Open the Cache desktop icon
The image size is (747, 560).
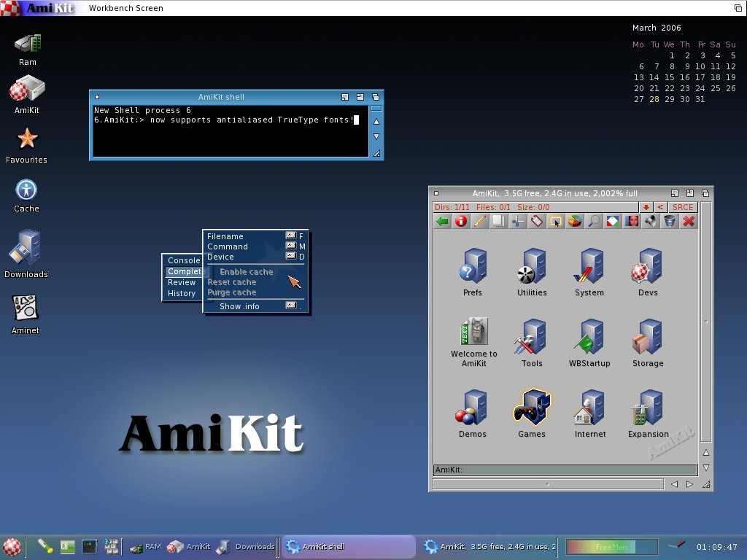click(26, 195)
